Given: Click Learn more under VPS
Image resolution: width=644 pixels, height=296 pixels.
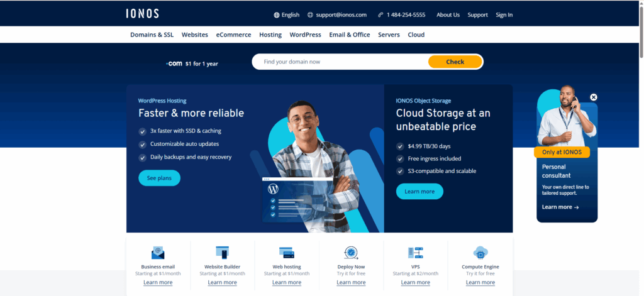Looking at the screenshot, I should pyautogui.click(x=416, y=282).
